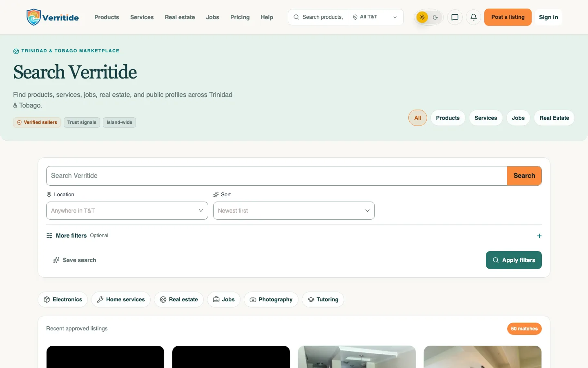The image size is (588, 368).
Task: Select the All category pill
Action: 418,118
